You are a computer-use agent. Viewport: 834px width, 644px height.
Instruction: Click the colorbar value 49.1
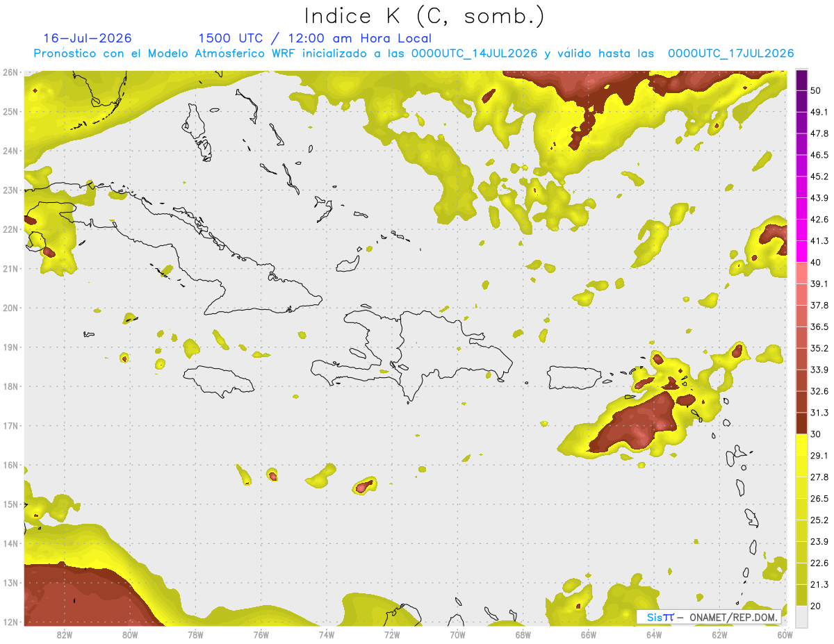pos(819,112)
